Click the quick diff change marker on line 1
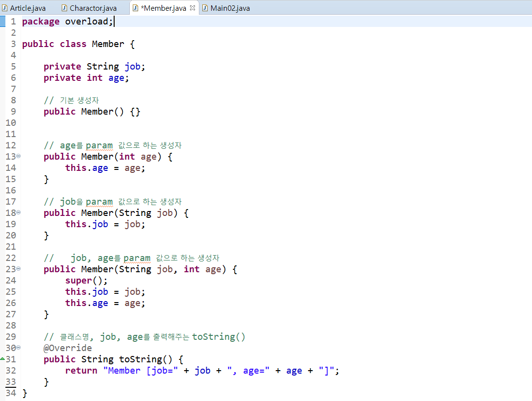The width and height of the screenshot is (532, 401). coord(2,22)
